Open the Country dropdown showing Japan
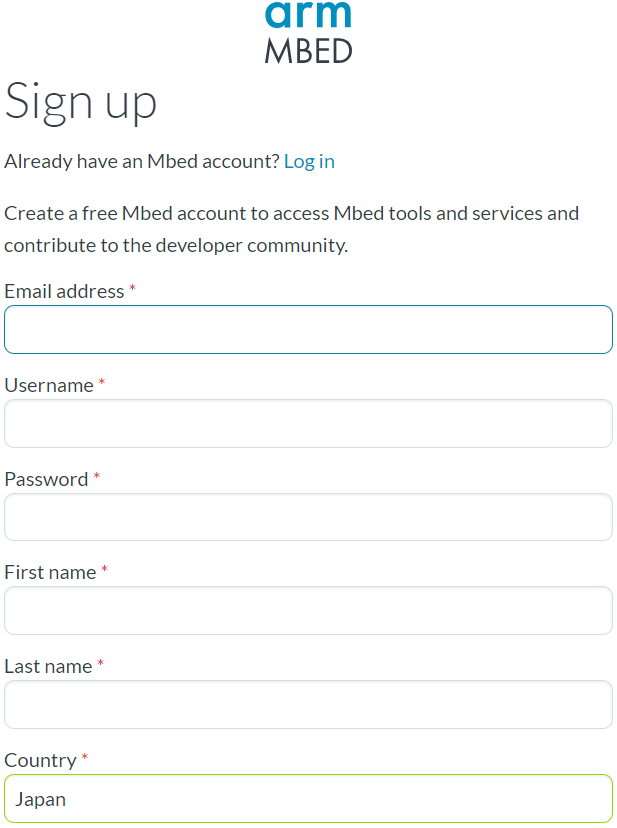This screenshot has width=617, height=828. point(308,798)
